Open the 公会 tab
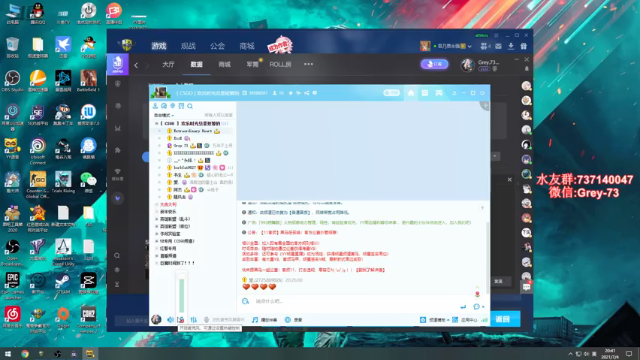 pyautogui.click(x=218, y=46)
